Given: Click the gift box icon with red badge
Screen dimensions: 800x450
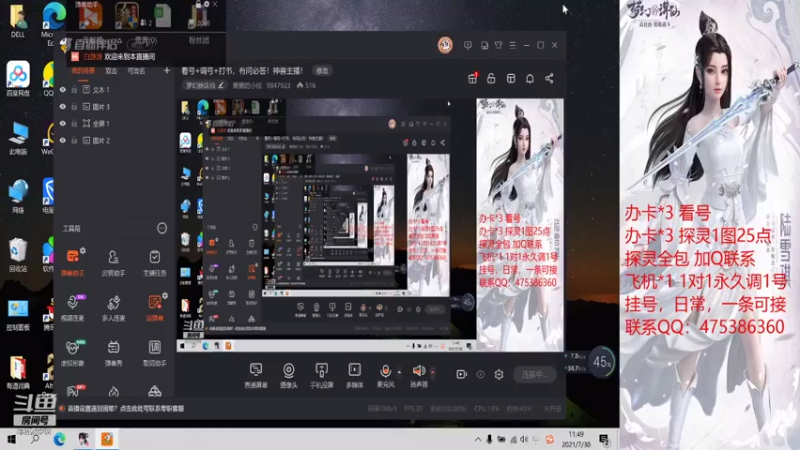Looking at the screenshot, I should click(472, 78).
